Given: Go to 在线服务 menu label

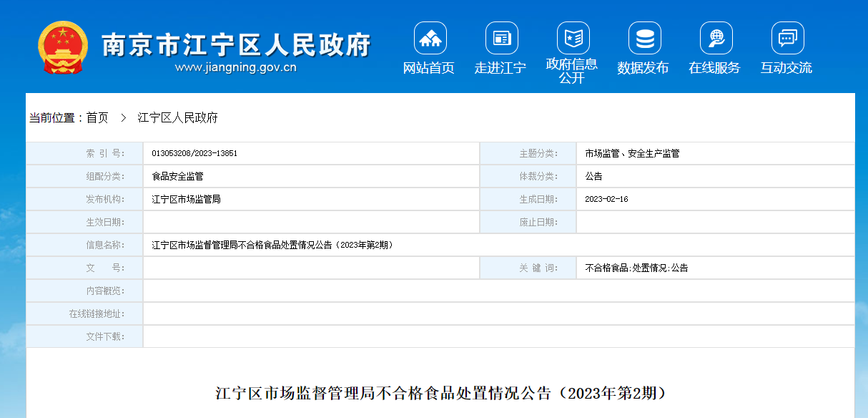Looking at the screenshot, I should point(715,68).
